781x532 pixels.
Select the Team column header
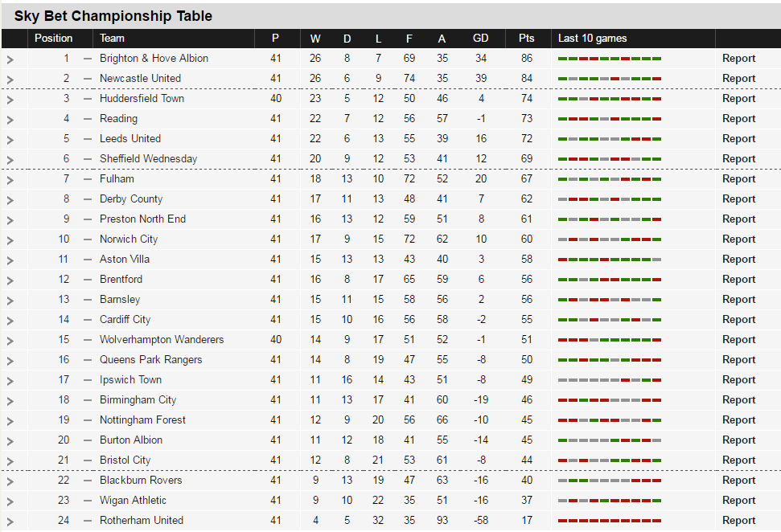112,39
